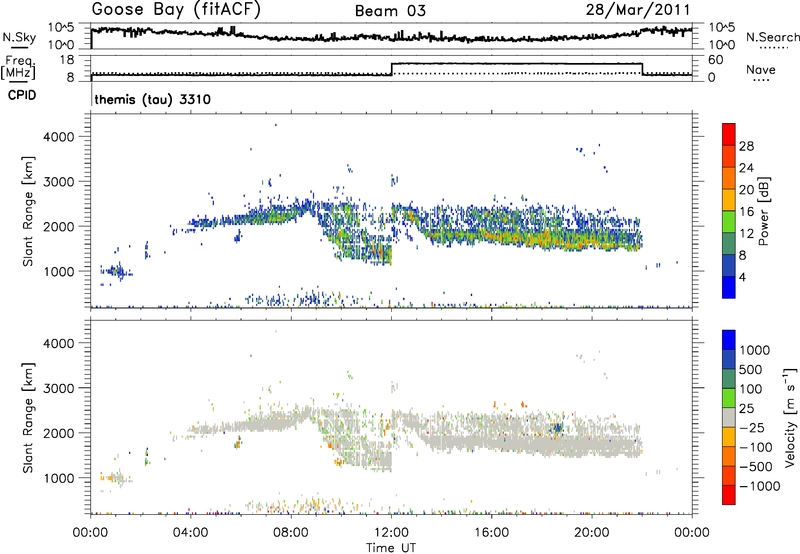Select bright blue top segment of Velocity colorbar
Viewport: 800px width, 554px height.
click(x=729, y=340)
